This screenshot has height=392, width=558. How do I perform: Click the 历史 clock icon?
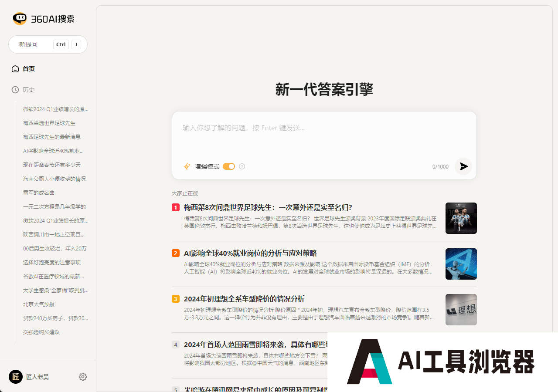15,90
